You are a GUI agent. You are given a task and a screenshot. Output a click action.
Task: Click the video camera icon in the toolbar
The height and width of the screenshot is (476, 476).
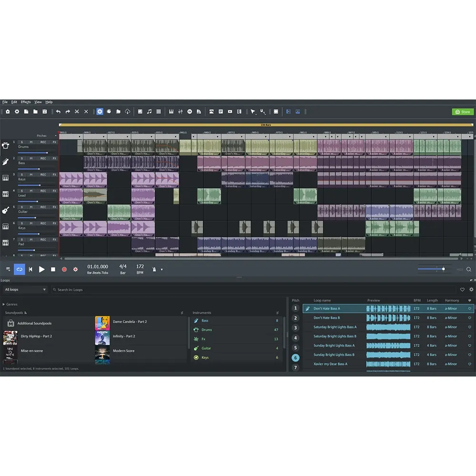pos(230,112)
